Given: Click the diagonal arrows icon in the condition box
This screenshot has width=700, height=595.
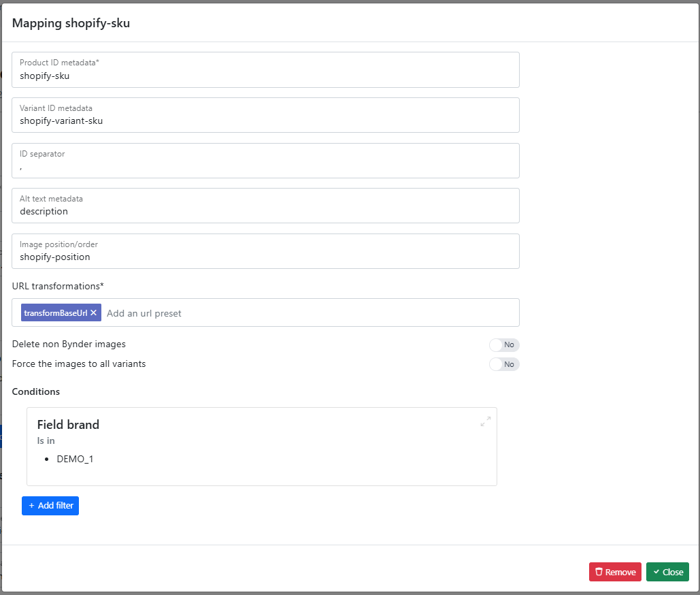Looking at the screenshot, I should (485, 421).
